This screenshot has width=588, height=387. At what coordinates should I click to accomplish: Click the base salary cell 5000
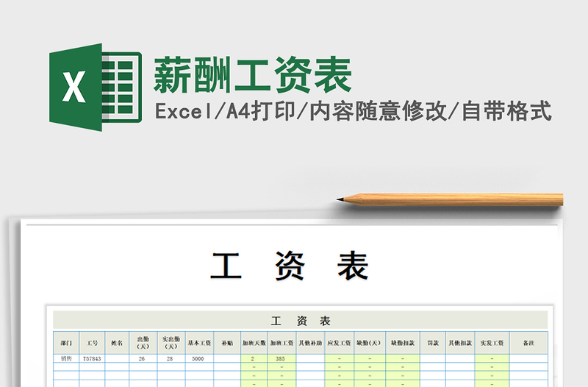point(199,358)
